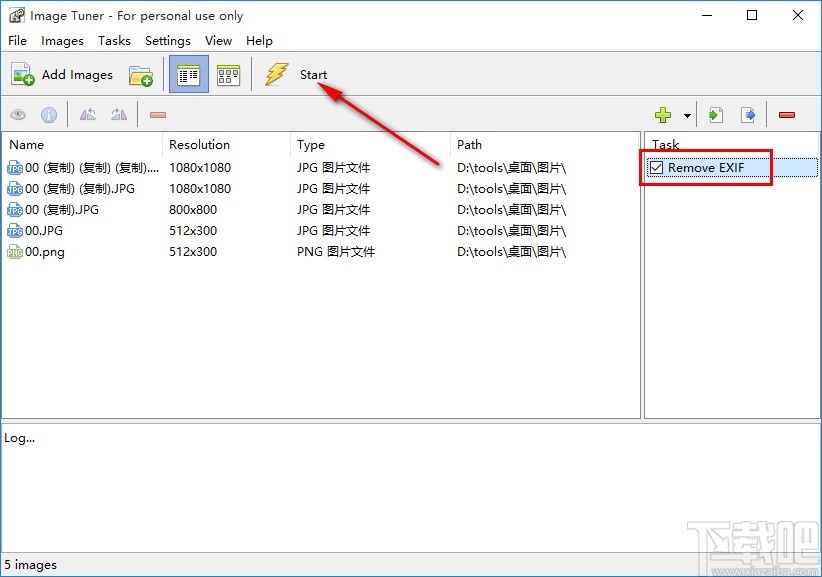The width and height of the screenshot is (822, 577).
Task: Sort by Resolution column header
Action: tap(226, 145)
